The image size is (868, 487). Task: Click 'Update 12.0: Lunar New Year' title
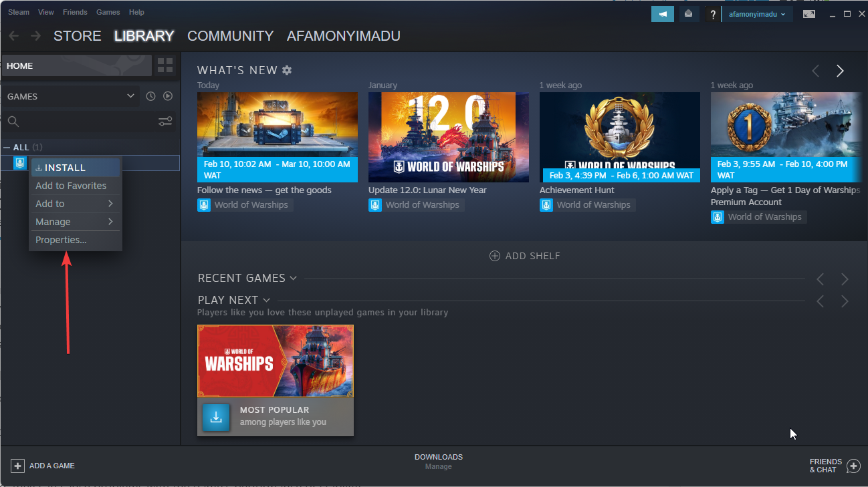(x=427, y=190)
